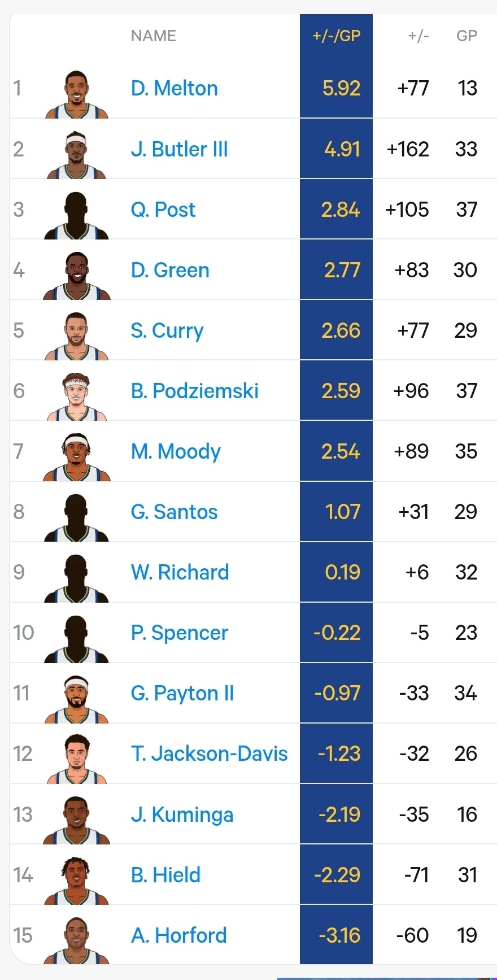Select the G. Santos name link
Viewport: 497px width, 980px height.
point(175,512)
